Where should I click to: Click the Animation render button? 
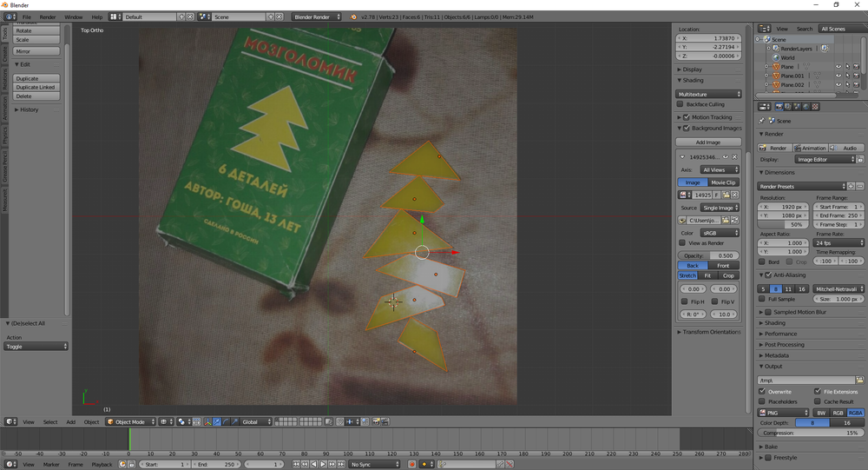[810, 148]
